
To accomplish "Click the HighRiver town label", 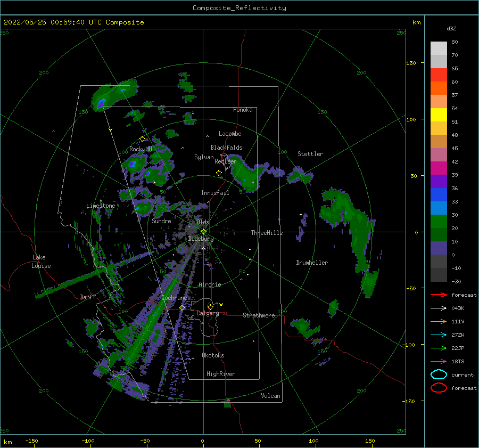I will (221, 374).
